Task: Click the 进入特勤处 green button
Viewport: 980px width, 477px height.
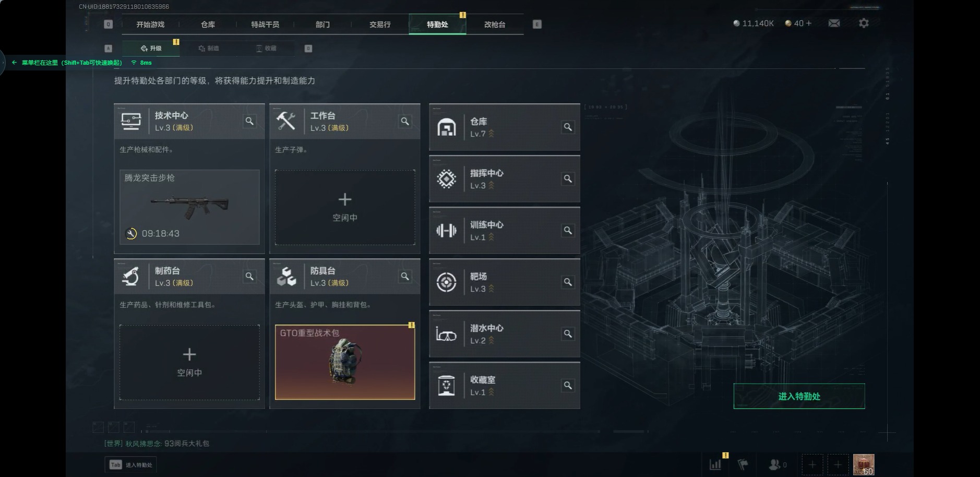Action: coord(799,396)
